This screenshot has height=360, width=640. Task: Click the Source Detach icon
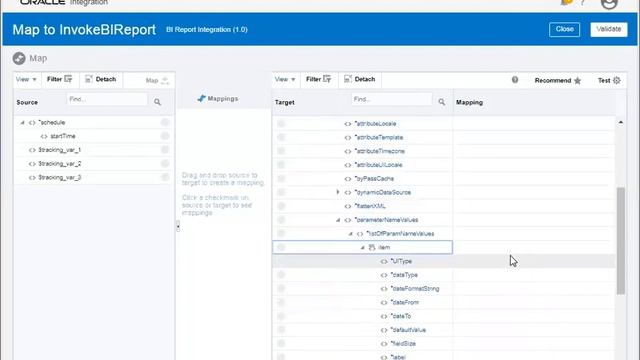[89, 79]
